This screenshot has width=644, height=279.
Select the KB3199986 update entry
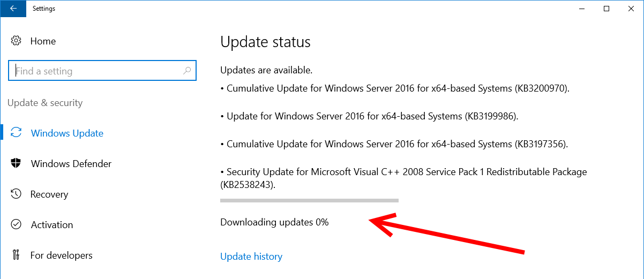(370, 116)
